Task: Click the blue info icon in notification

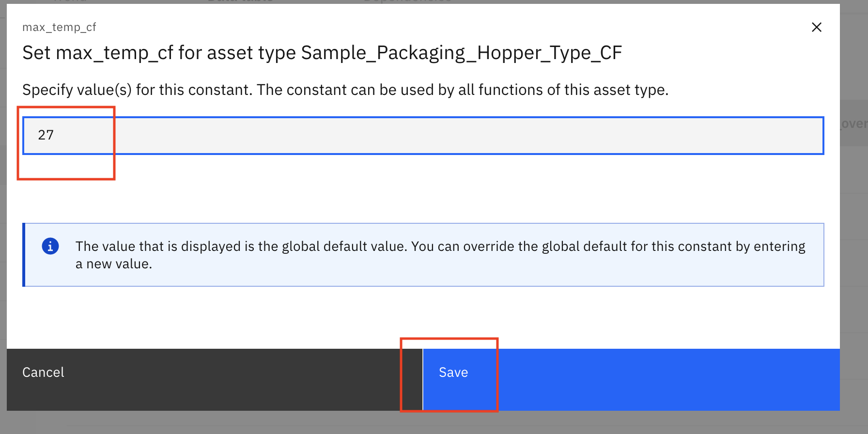Action: coord(50,246)
